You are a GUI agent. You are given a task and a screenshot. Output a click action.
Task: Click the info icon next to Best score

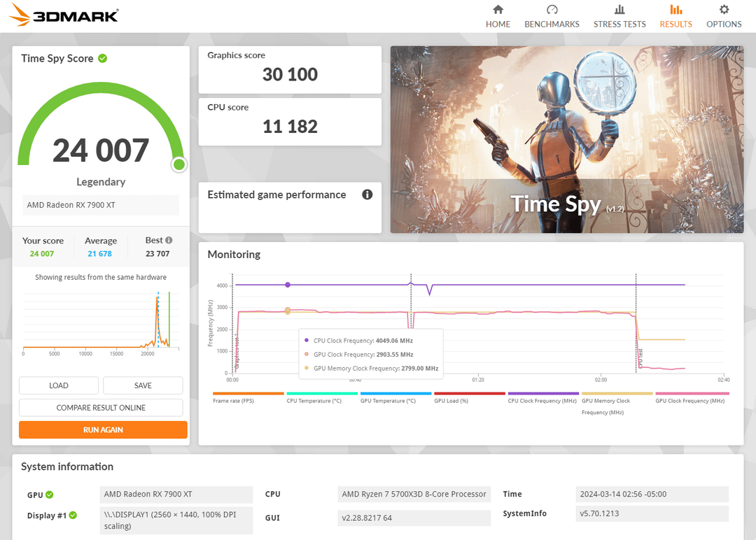click(169, 240)
